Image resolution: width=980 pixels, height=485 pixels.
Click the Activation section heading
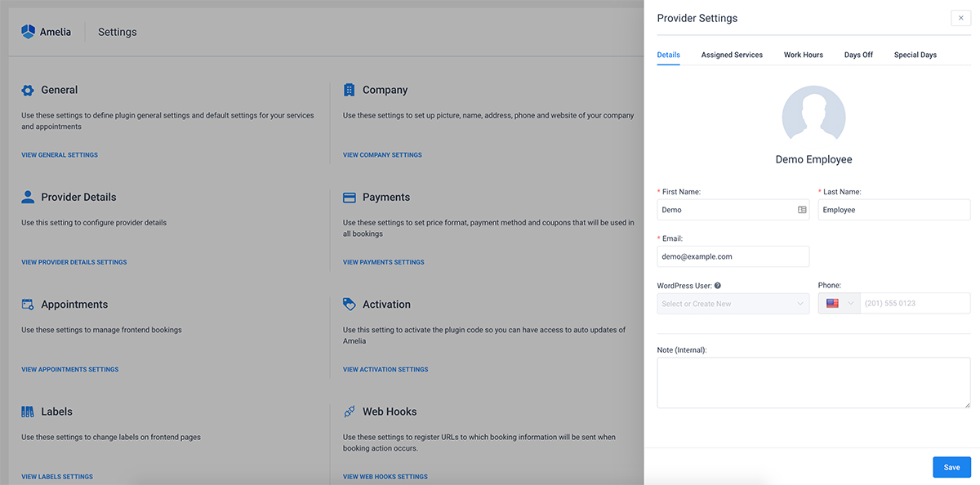point(387,304)
